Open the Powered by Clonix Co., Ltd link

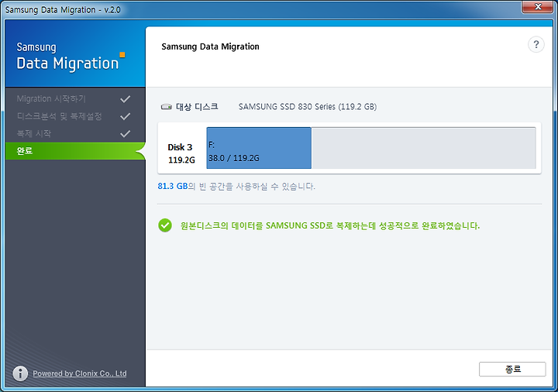pos(80,373)
